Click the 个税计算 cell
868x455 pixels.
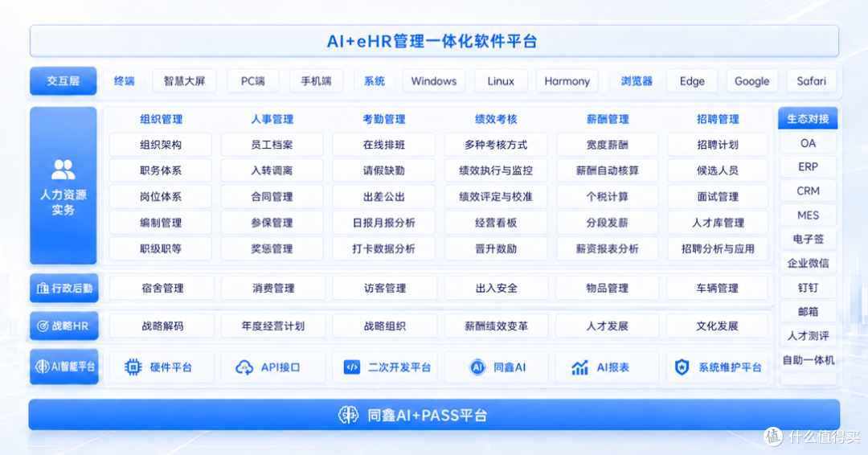point(608,196)
